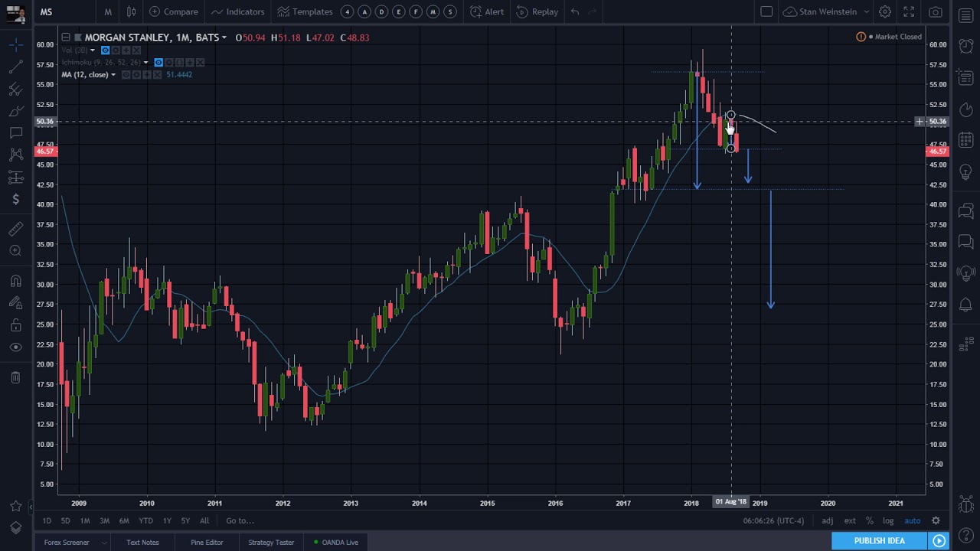Toggle the ext extended hours option
980x551 pixels.
click(x=850, y=520)
